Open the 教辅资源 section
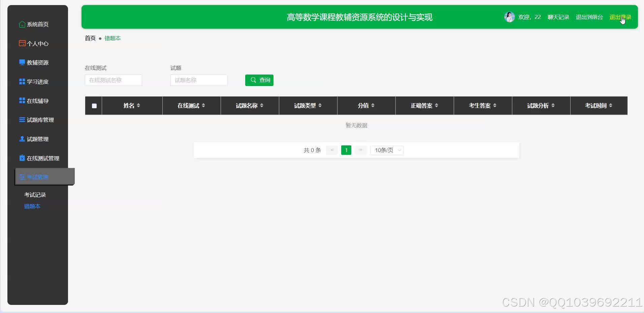 click(x=37, y=62)
